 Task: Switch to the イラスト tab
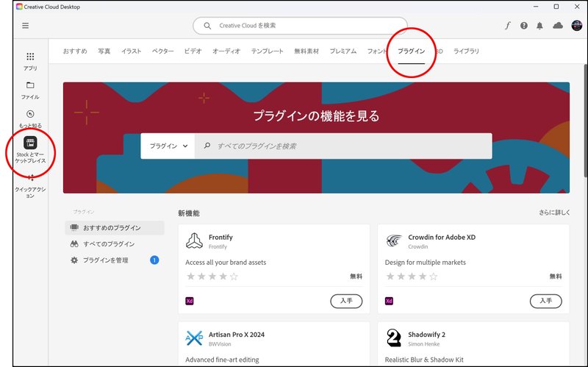(132, 51)
